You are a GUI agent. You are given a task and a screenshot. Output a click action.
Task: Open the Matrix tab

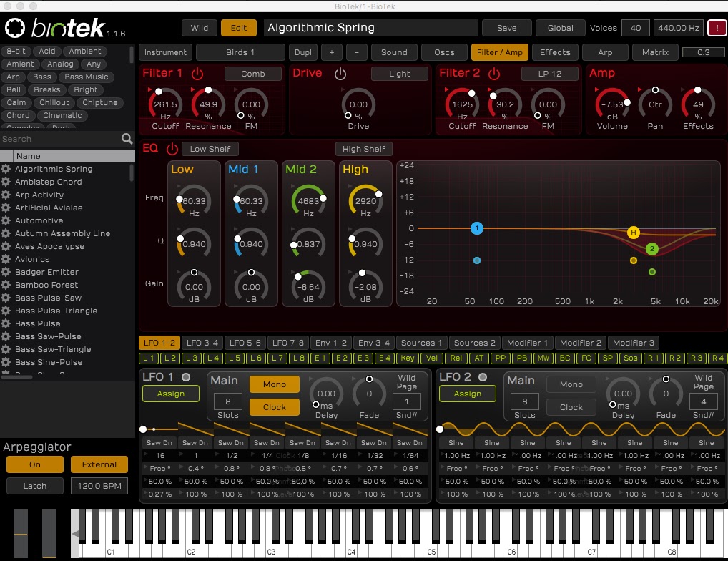point(655,52)
